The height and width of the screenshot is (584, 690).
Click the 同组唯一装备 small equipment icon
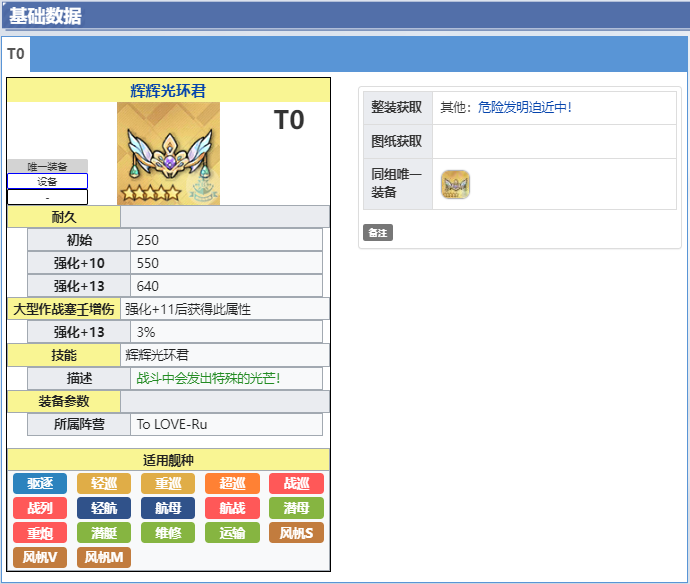[455, 184]
